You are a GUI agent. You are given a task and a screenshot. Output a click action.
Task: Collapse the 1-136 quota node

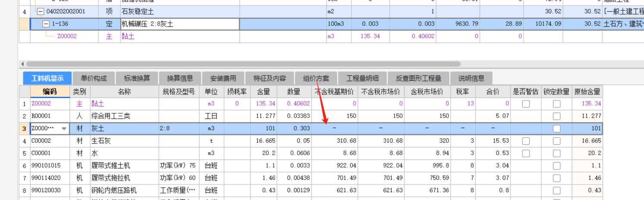coord(46,24)
